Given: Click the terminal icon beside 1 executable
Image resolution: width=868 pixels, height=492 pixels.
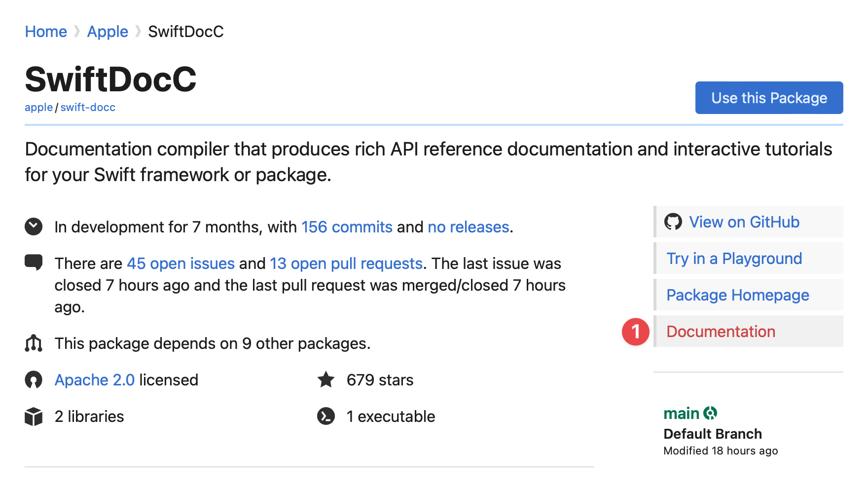Looking at the screenshot, I should [x=326, y=416].
